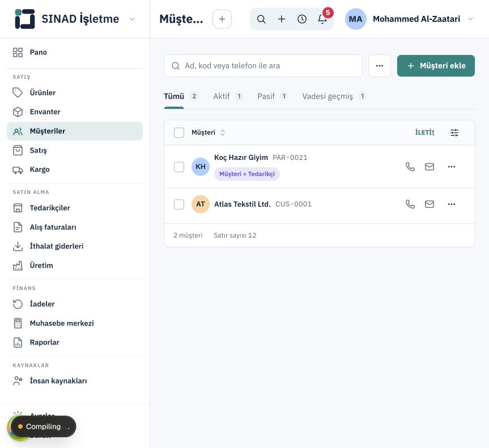The image size is (489, 448).
Task: Call Atlas Tekstil Ltd. via phone icon
Action: (x=410, y=204)
